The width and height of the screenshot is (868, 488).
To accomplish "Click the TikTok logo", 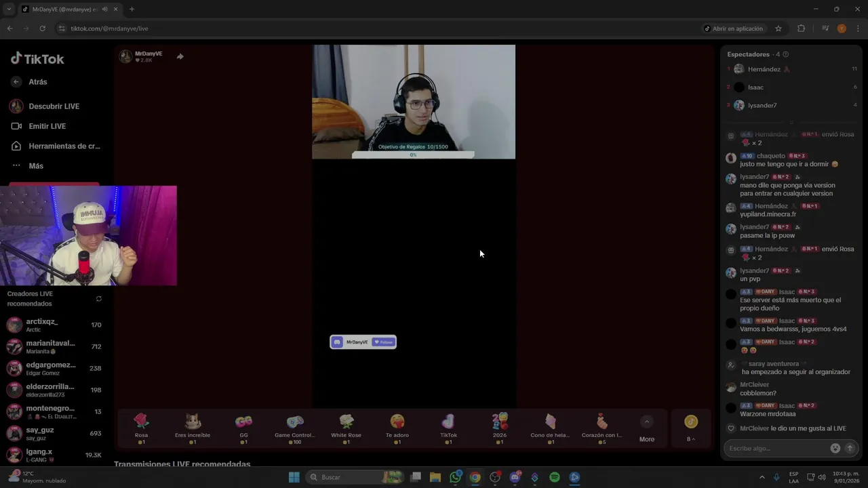I will coord(37,58).
